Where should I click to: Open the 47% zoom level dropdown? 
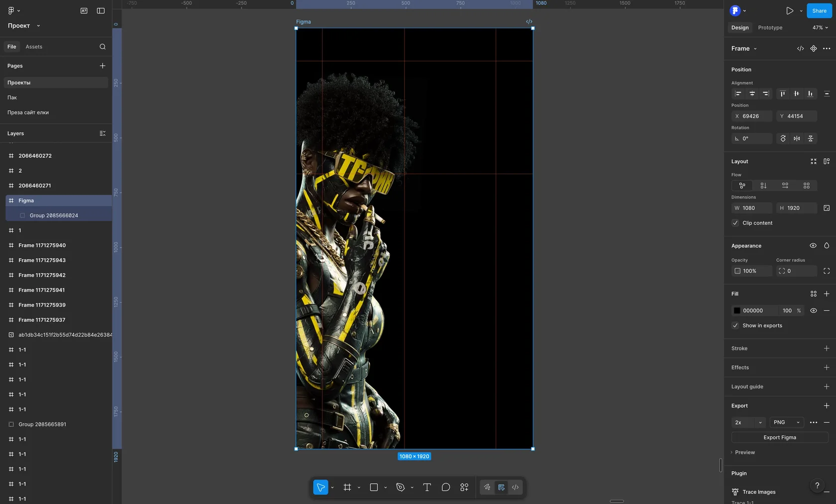pyautogui.click(x=820, y=28)
